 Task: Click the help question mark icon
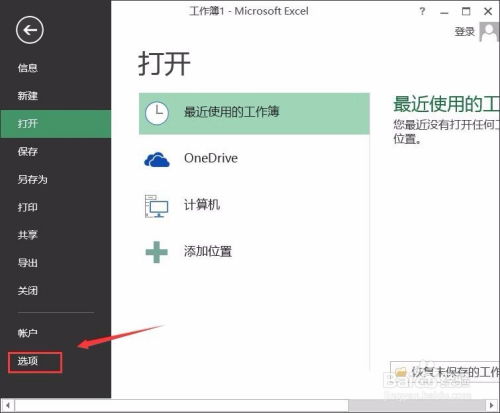pyautogui.click(x=422, y=12)
